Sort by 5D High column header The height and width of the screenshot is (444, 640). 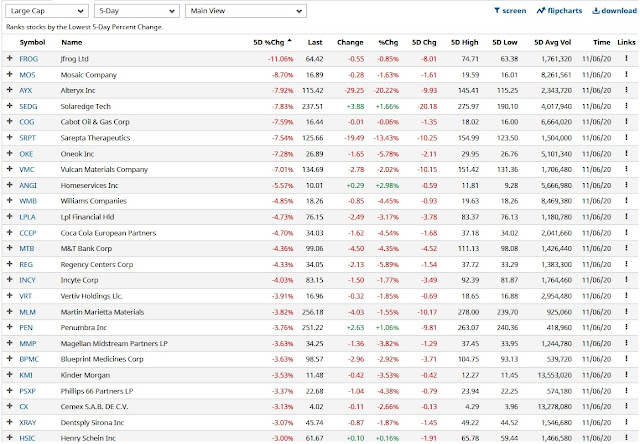click(x=464, y=42)
